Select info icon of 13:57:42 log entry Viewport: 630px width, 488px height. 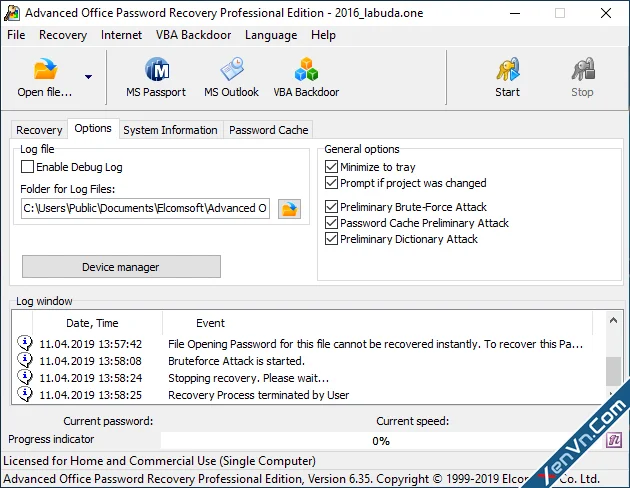[x=25, y=343]
